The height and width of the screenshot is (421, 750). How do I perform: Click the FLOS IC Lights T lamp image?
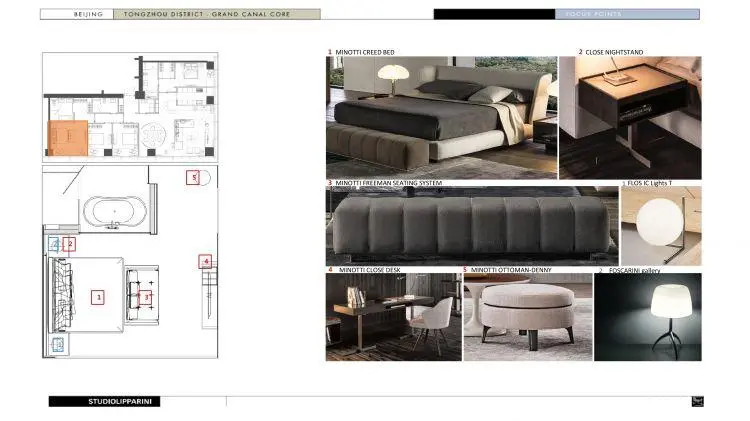pos(660,226)
